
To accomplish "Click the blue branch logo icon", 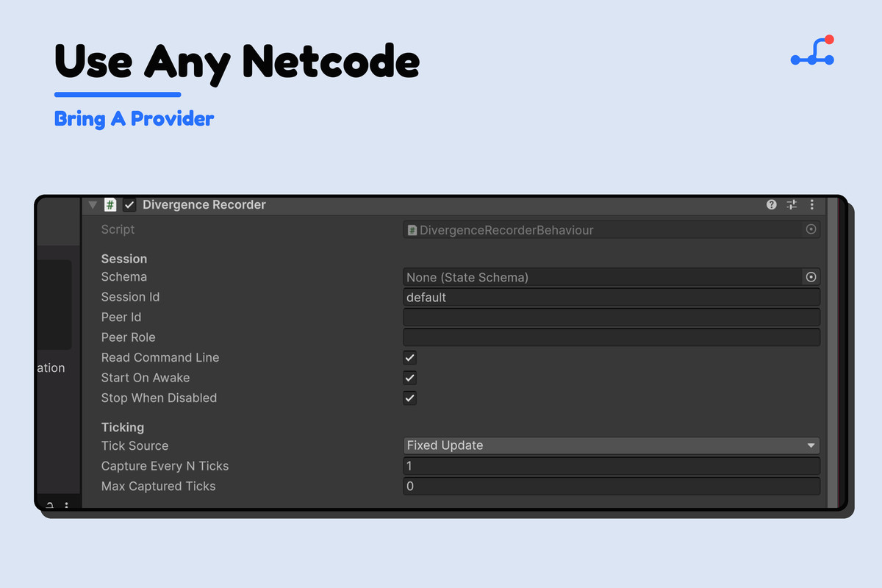I will point(812,51).
